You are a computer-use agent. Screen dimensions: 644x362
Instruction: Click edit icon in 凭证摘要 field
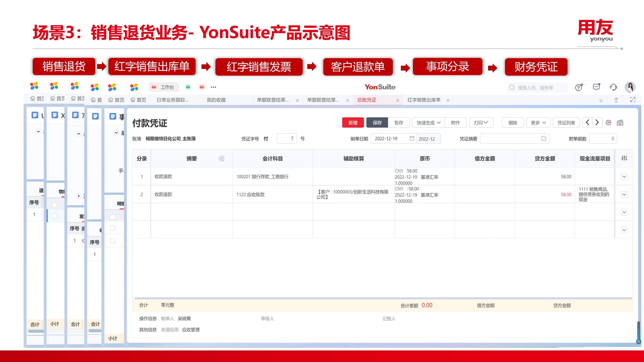pos(544,138)
